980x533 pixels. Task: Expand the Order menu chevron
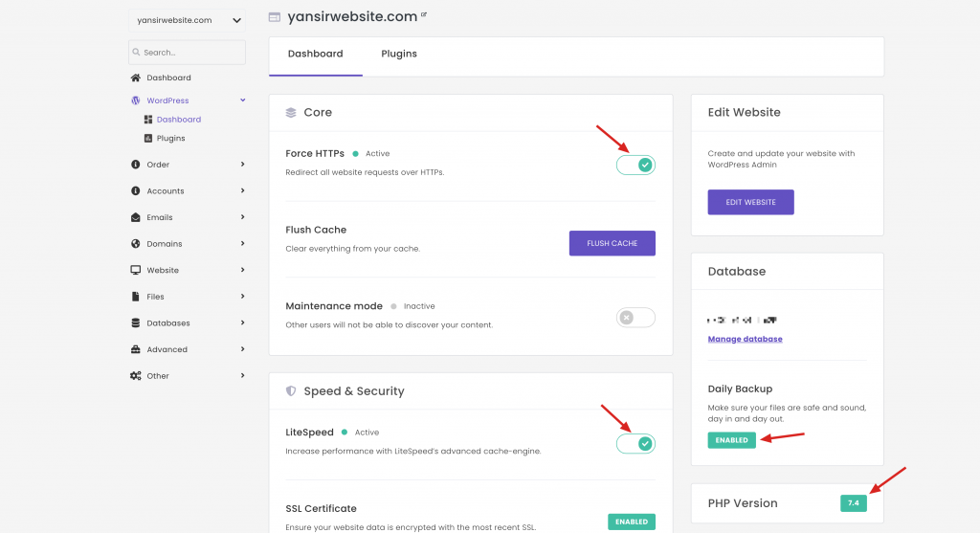click(242, 165)
